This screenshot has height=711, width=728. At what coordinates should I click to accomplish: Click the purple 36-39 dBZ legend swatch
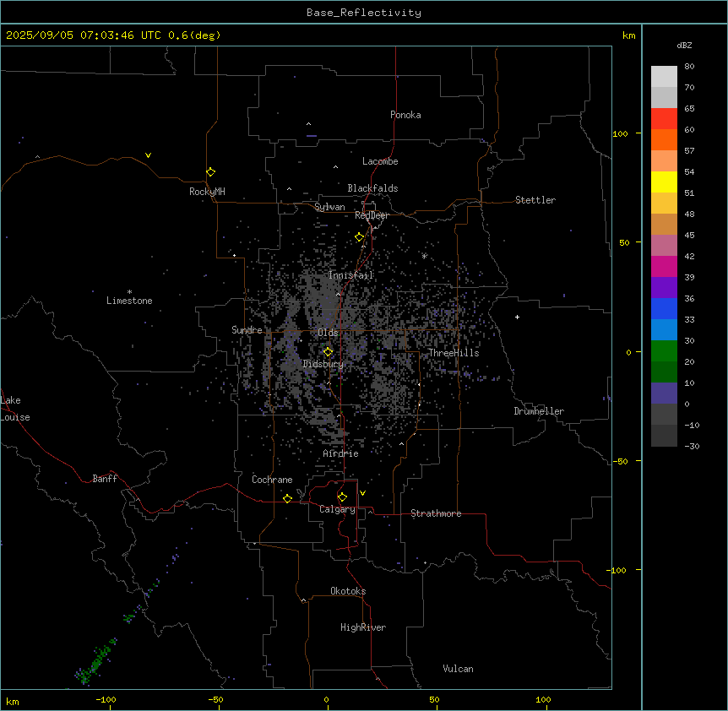[x=664, y=288]
